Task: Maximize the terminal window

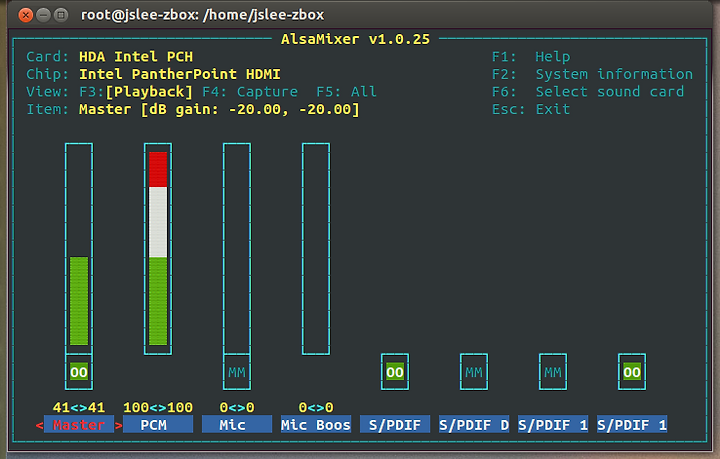Action: [x=61, y=15]
